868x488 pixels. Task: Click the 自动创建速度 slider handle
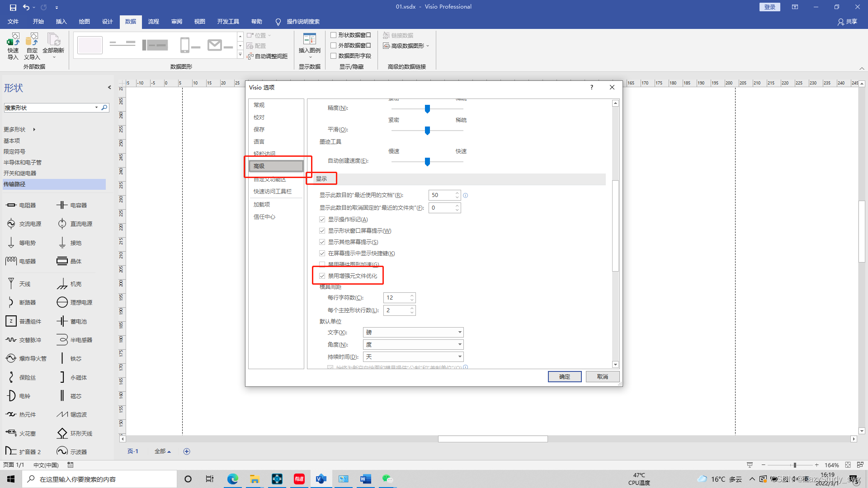tap(427, 161)
